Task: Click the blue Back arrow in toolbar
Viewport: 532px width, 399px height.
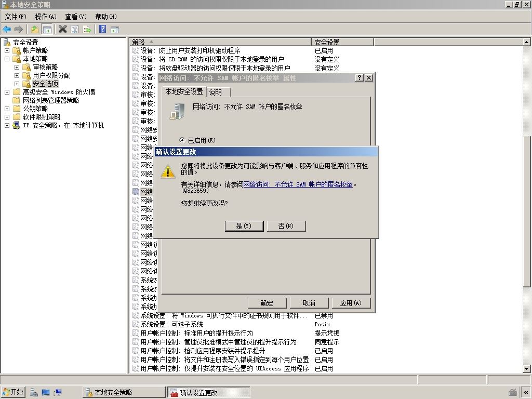Action: pos(7,30)
